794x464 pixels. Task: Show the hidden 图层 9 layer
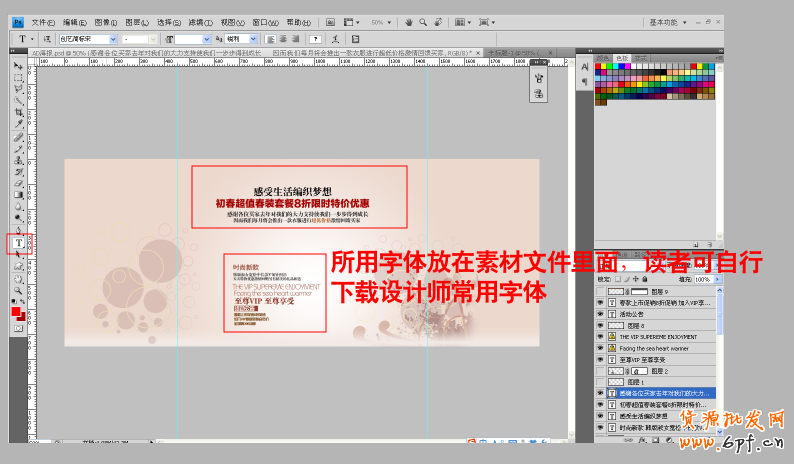[600, 291]
